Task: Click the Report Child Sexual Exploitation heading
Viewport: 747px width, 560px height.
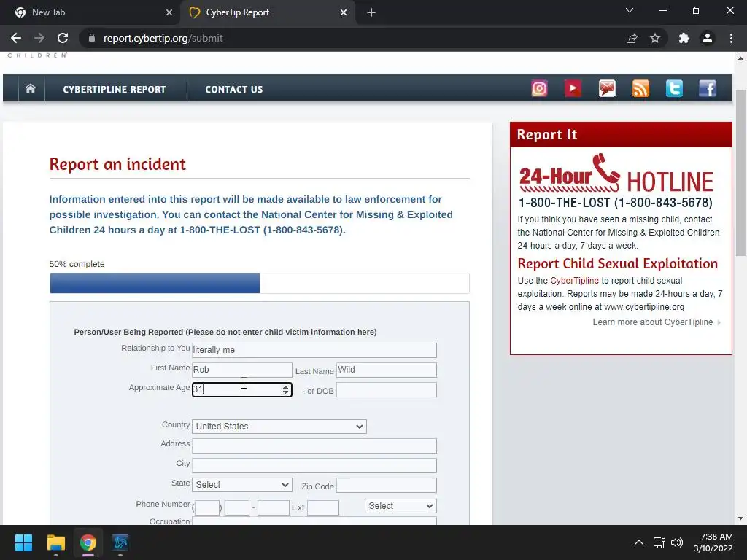Action: (617, 263)
